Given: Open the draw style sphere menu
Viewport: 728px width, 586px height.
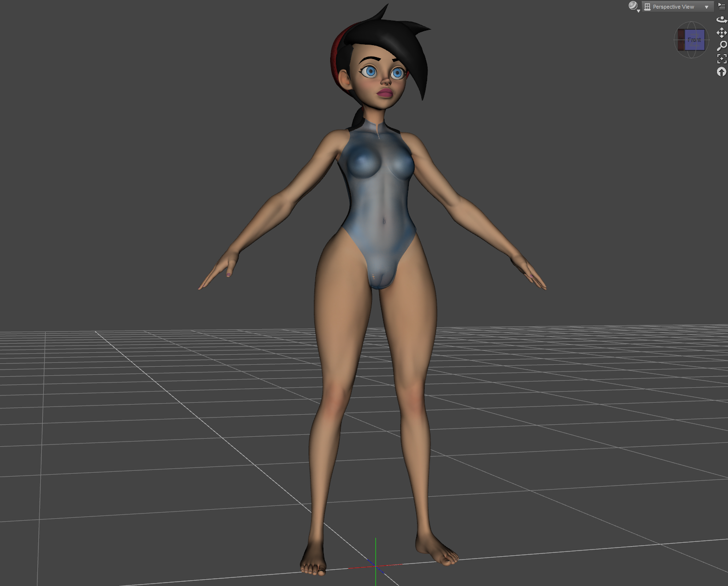Looking at the screenshot, I should (x=633, y=6).
